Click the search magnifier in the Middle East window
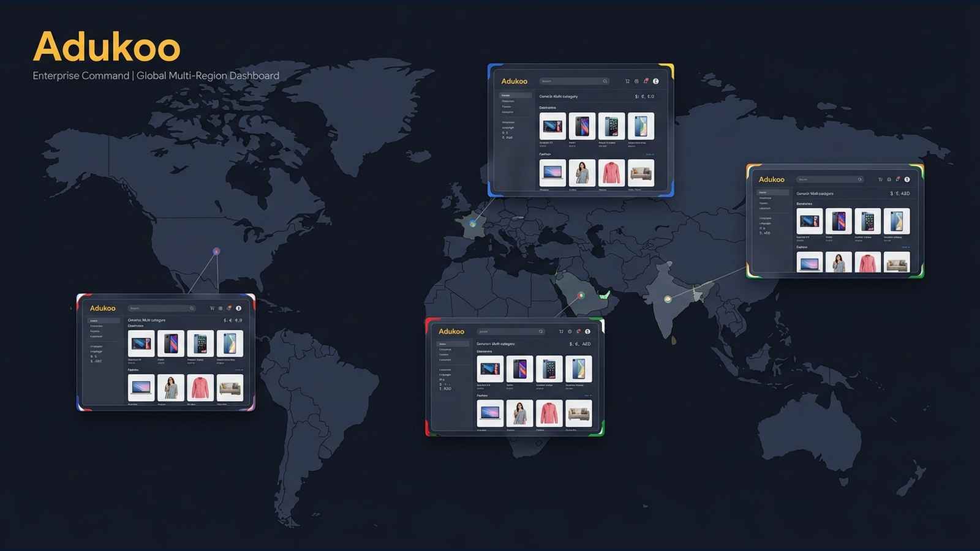This screenshot has height=551, width=980. 540,331
